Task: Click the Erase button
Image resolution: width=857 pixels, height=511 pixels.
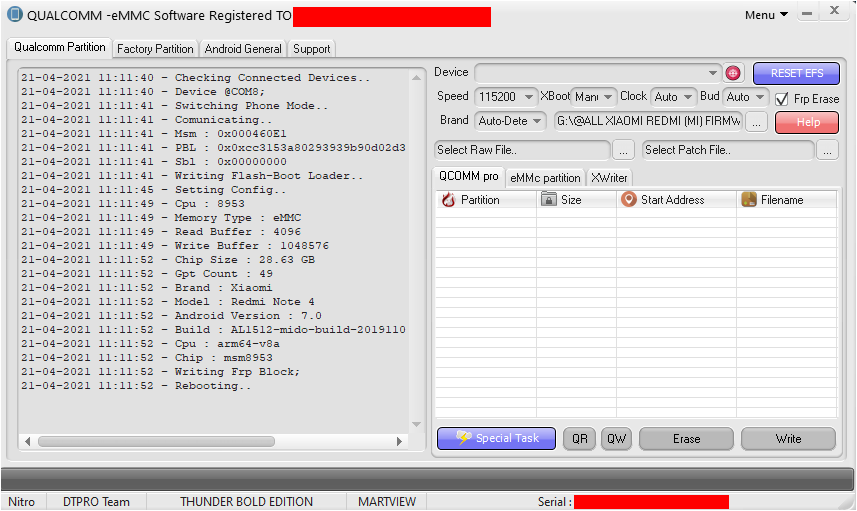Action: 686,439
